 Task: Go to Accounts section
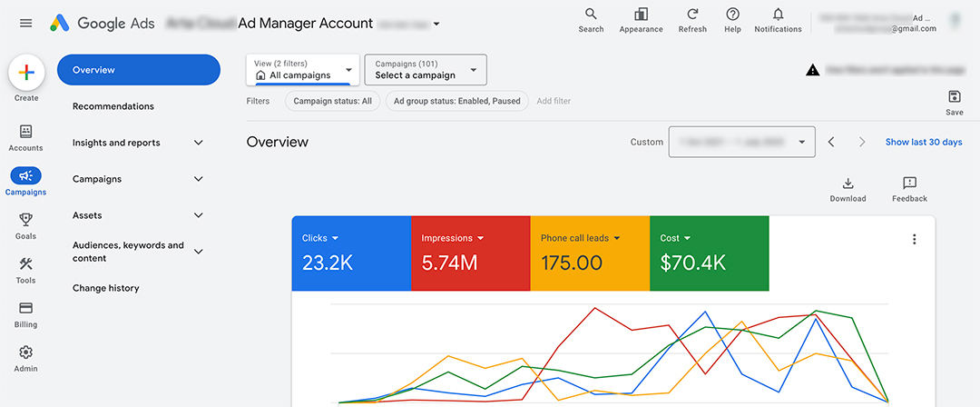[x=25, y=138]
